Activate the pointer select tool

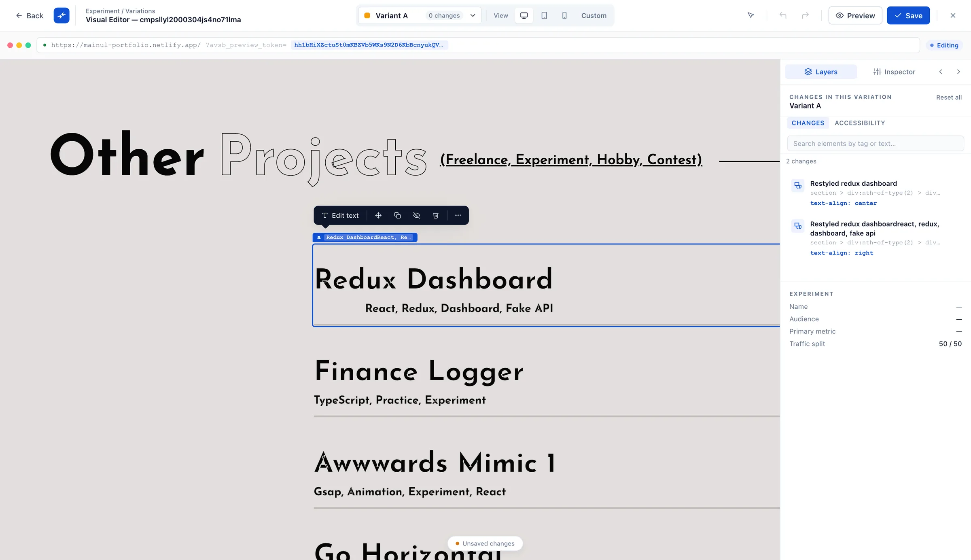(x=751, y=15)
